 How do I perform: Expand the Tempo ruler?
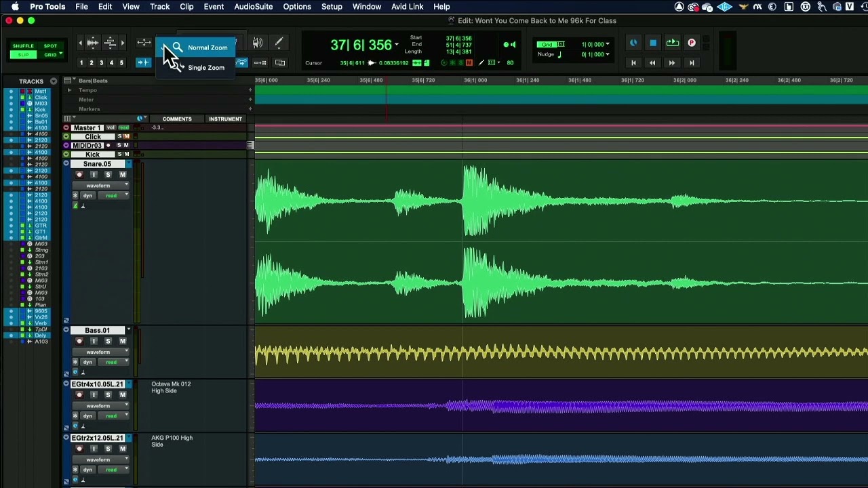69,90
